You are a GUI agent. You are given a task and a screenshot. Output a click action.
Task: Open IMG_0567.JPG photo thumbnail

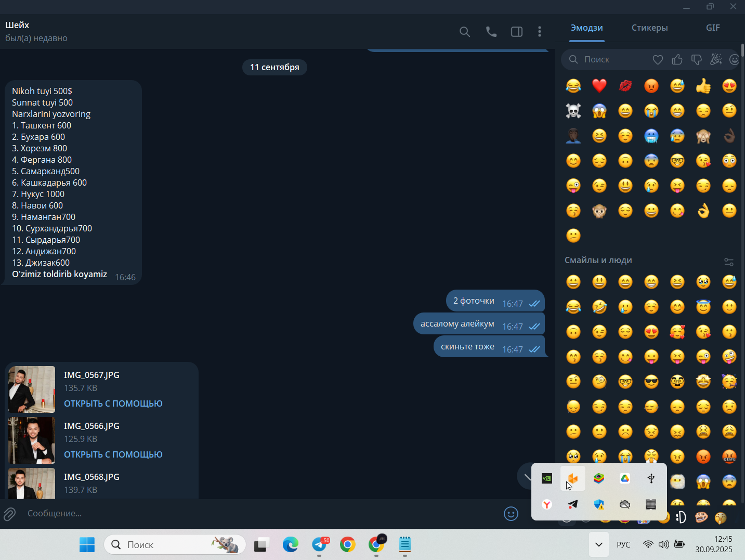tap(32, 389)
